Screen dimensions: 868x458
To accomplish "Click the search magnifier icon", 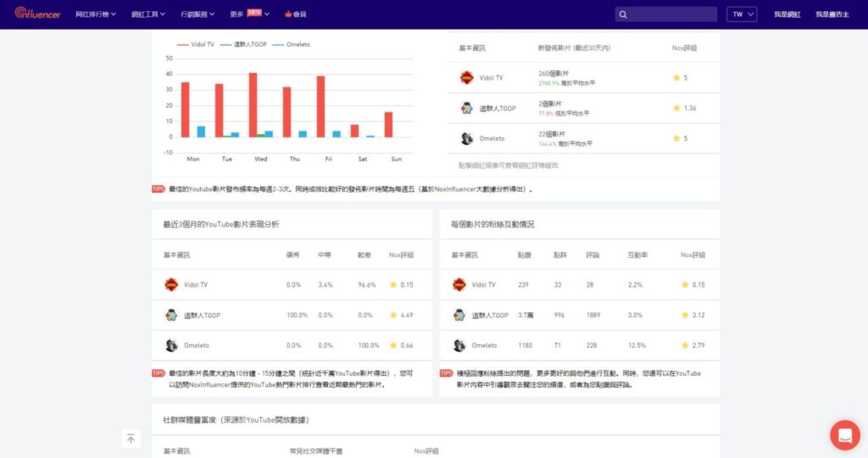I will coord(624,14).
